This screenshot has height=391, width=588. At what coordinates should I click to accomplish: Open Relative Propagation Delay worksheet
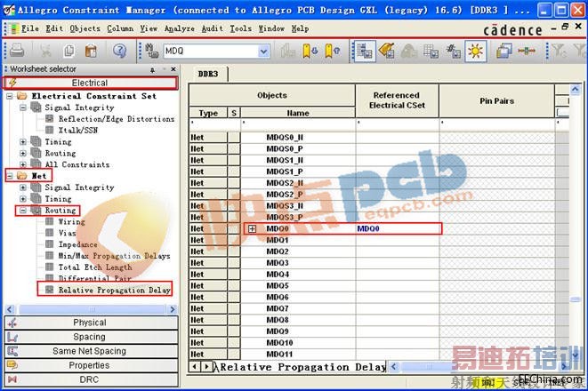coord(115,290)
